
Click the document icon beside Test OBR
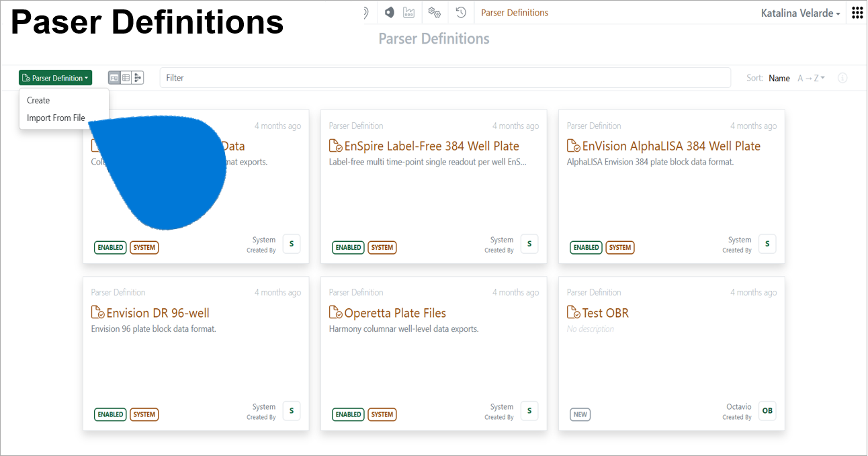tap(574, 312)
